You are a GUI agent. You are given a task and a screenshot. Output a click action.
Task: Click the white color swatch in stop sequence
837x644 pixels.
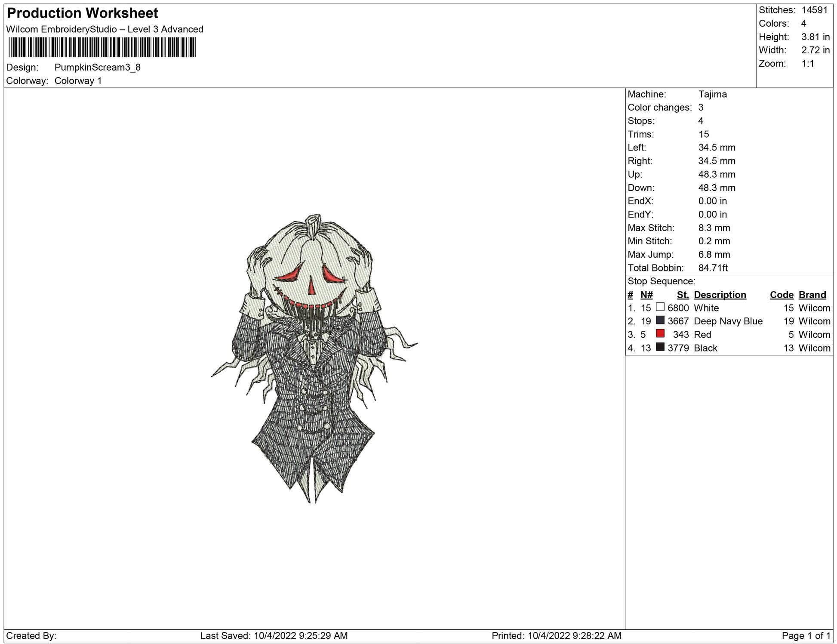[x=660, y=307]
